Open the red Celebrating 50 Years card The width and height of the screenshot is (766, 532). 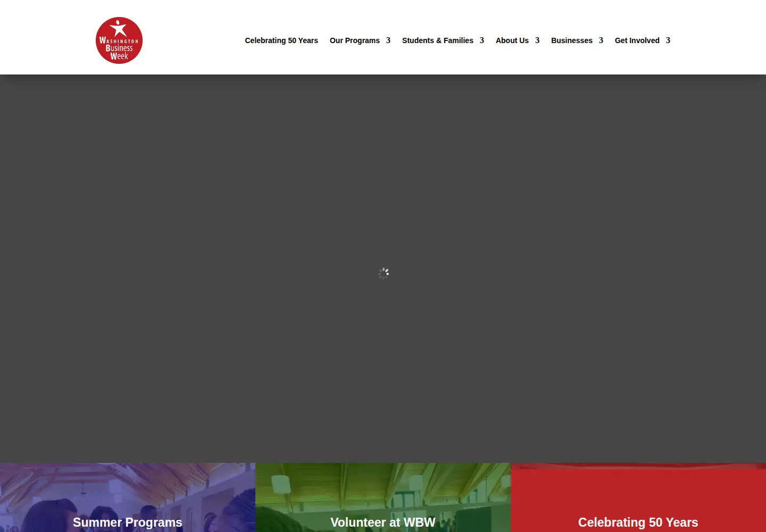coord(638,497)
